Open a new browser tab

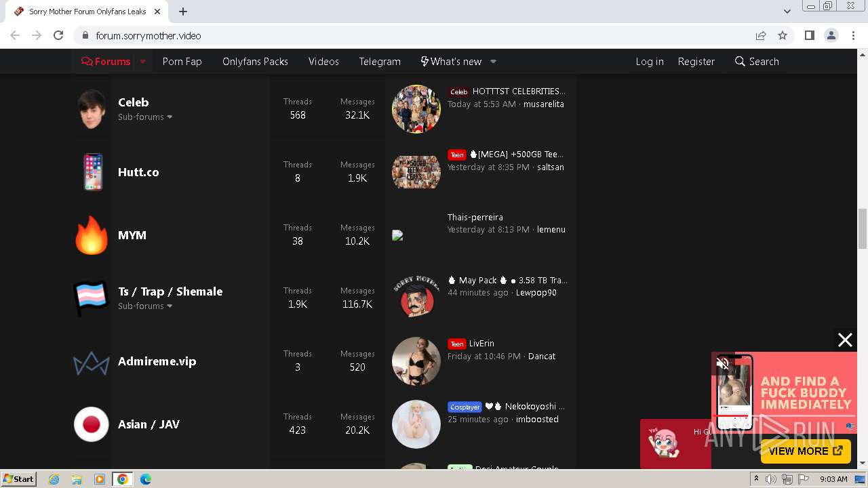coord(183,12)
